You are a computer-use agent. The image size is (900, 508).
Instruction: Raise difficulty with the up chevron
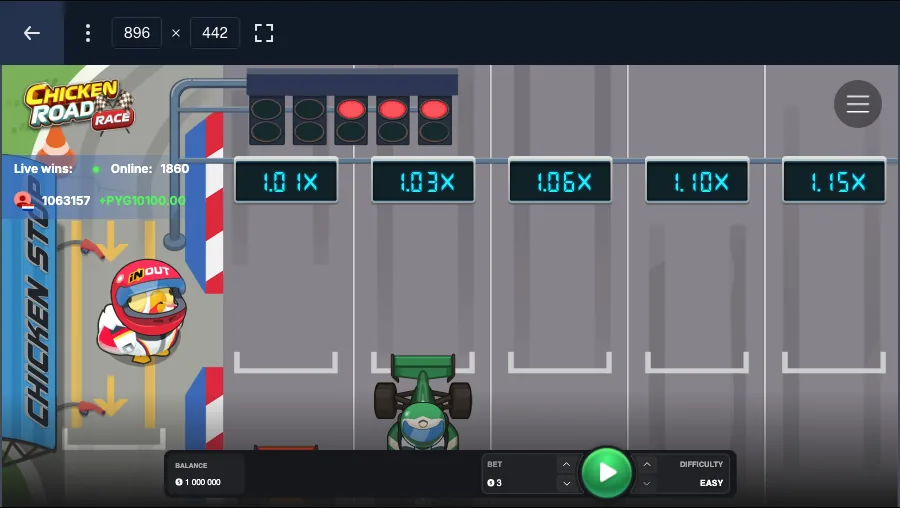pos(647,464)
